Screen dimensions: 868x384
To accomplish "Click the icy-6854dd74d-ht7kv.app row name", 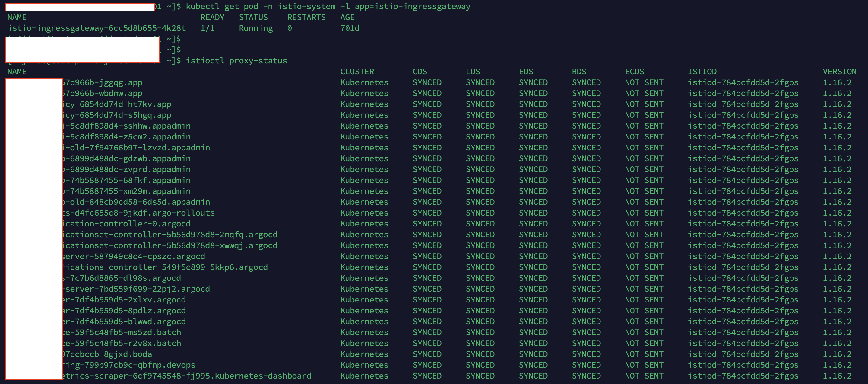I will point(117,104).
